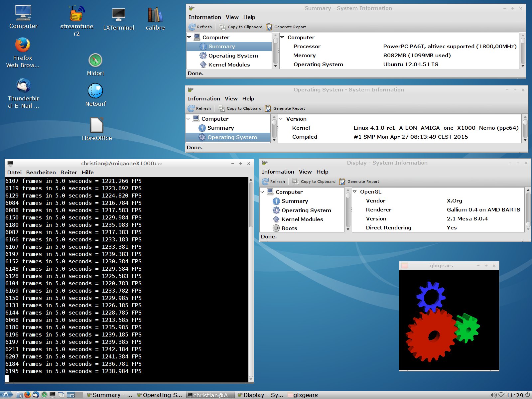The height and width of the screenshot is (399, 532).
Task: Open the View menu in Display window
Action: pos(305,172)
